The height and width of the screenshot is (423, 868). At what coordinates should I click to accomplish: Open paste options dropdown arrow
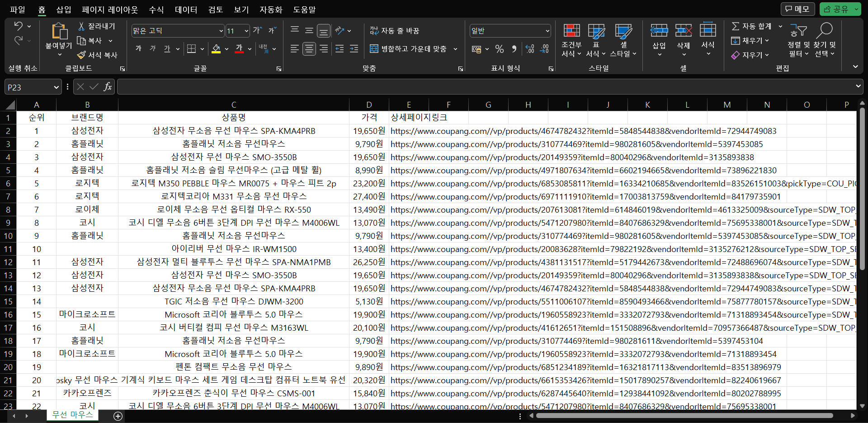pyautogui.click(x=59, y=55)
